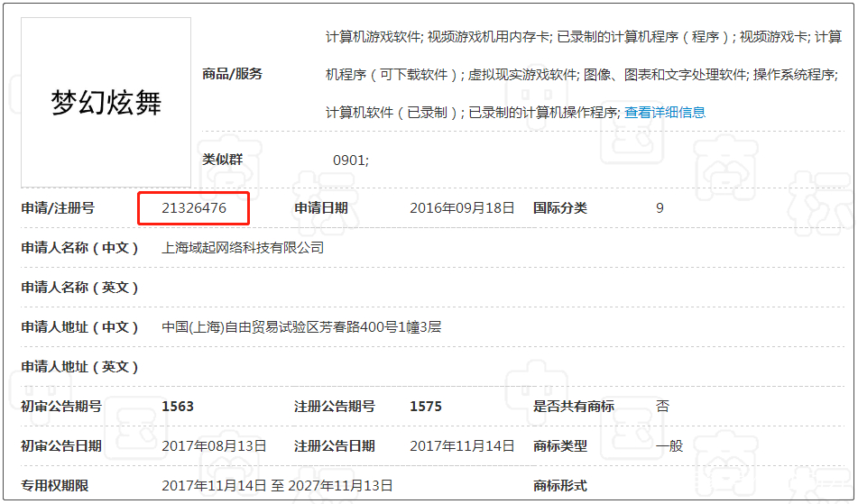The width and height of the screenshot is (858, 504).
Task: Click the 梦幻炫舞 trademark image
Action: pyautogui.click(x=106, y=102)
